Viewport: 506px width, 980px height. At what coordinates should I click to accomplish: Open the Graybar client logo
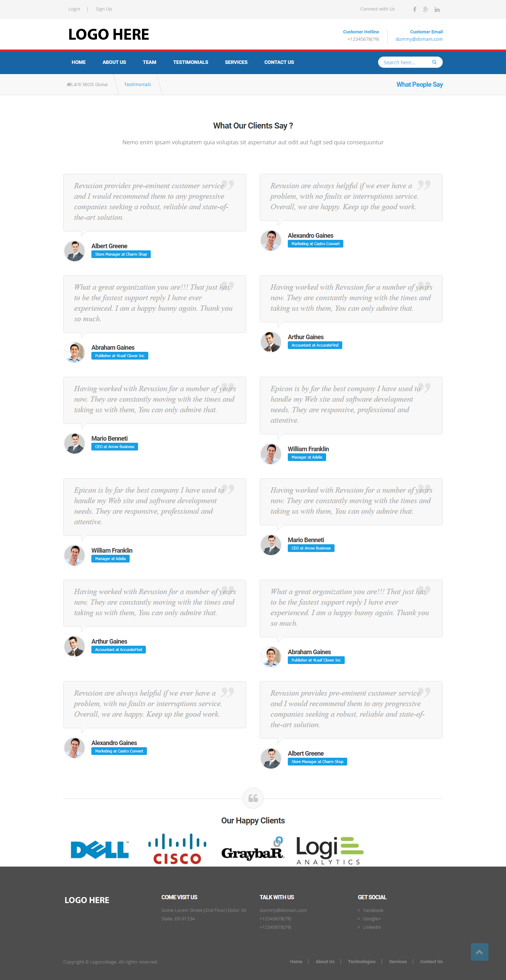[253, 849]
